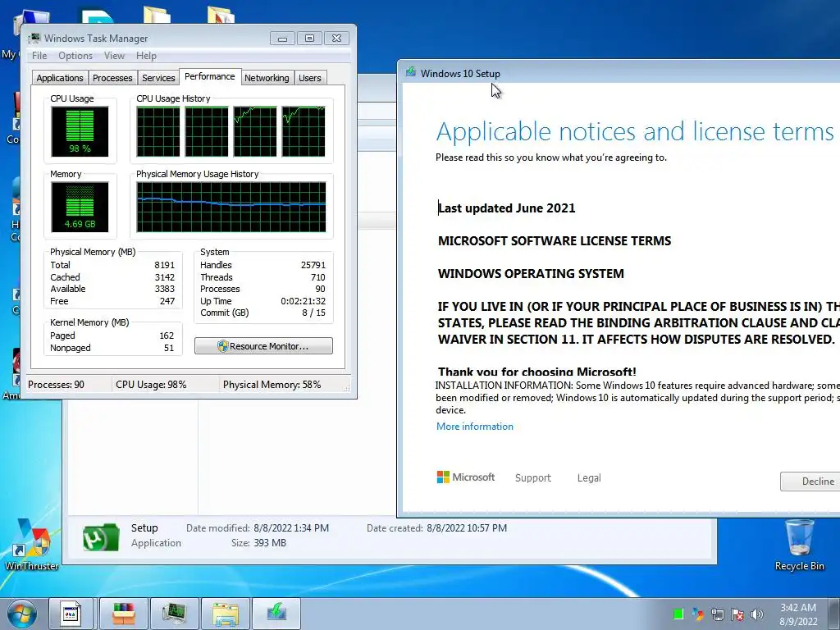Screen dimensions: 840x630
Task: Launch the WinThruster desktop shortcut
Action: coord(31,545)
